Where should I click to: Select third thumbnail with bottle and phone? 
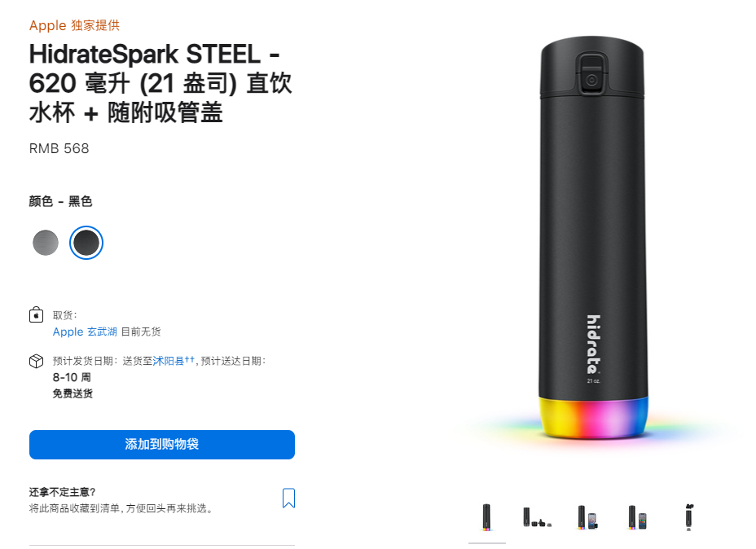pos(587,517)
